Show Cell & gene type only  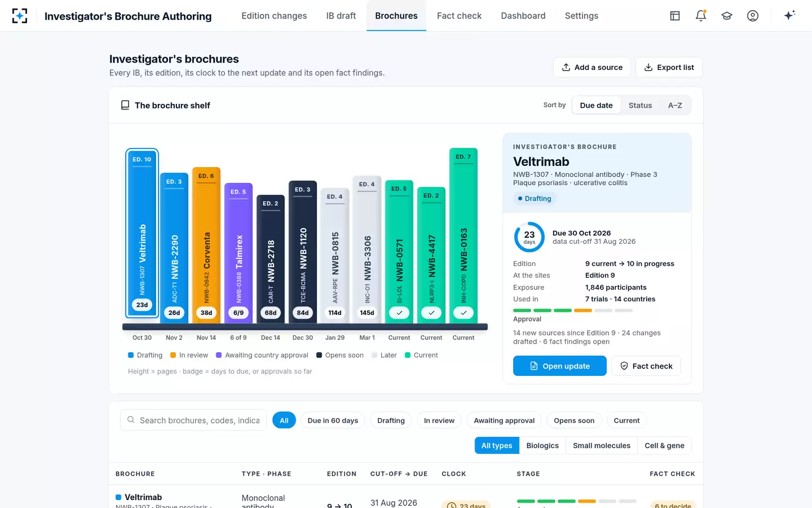[664, 445]
